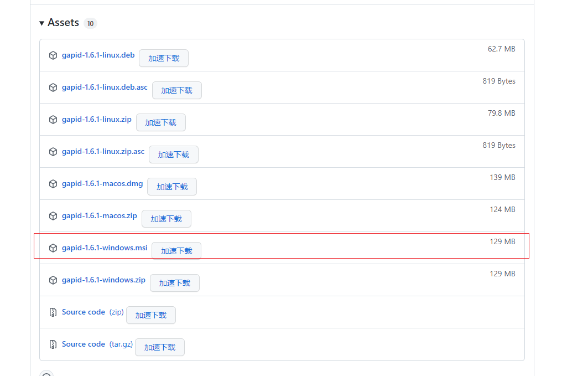Click 加速下载 for gapid-1.6.1-linux.deb

click(x=164, y=58)
